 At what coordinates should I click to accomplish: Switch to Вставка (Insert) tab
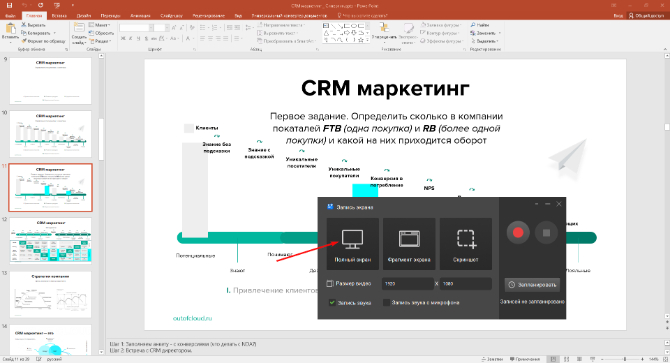59,15
